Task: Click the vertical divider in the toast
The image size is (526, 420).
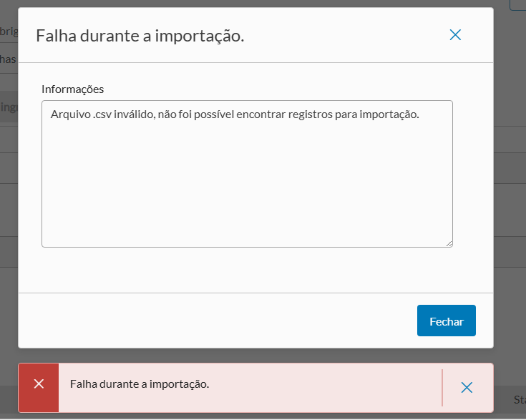Action: (442, 387)
